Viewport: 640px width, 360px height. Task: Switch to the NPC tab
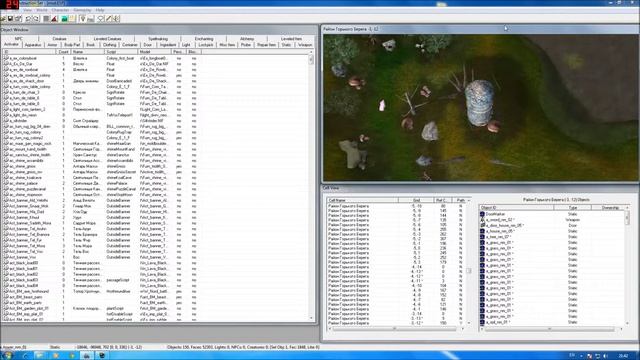(19, 39)
